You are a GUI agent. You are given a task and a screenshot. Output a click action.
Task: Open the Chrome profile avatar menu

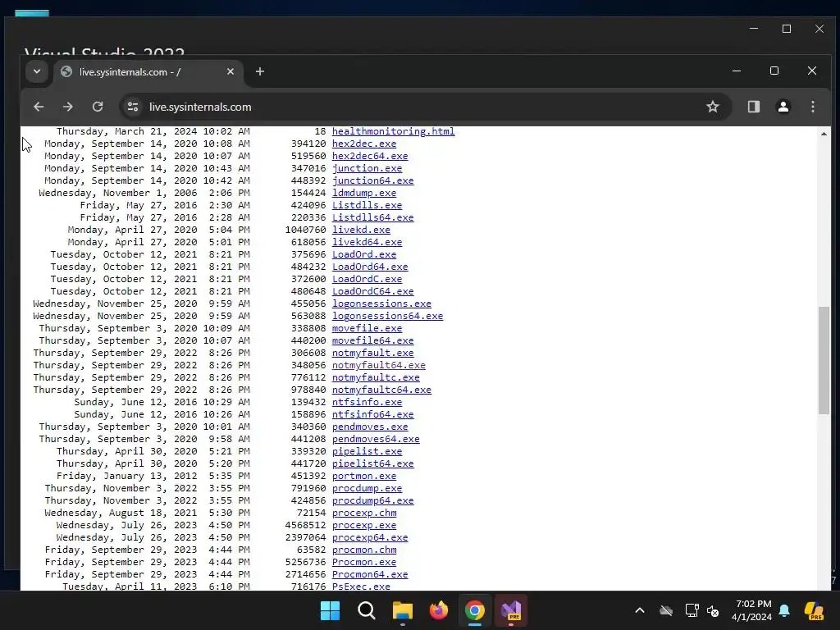click(783, 107)
